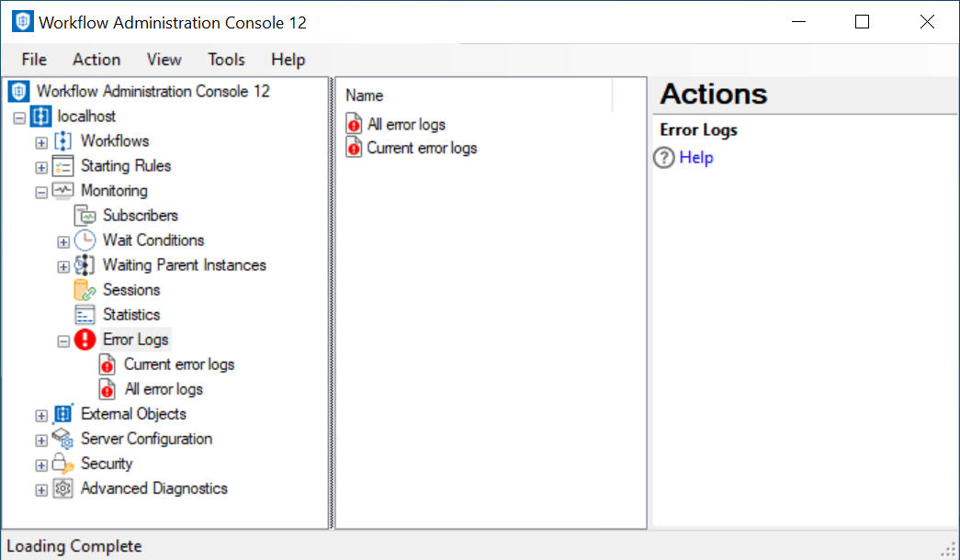This screenshot has width=960, height=560.
Task: Click the Sessions icon in tree
Action: coord(85,290)
